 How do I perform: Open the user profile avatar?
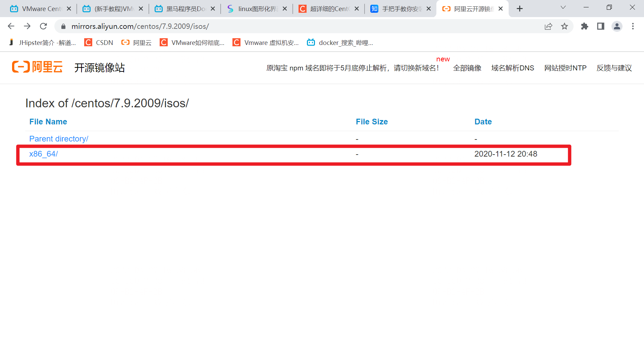coord(617,26)
